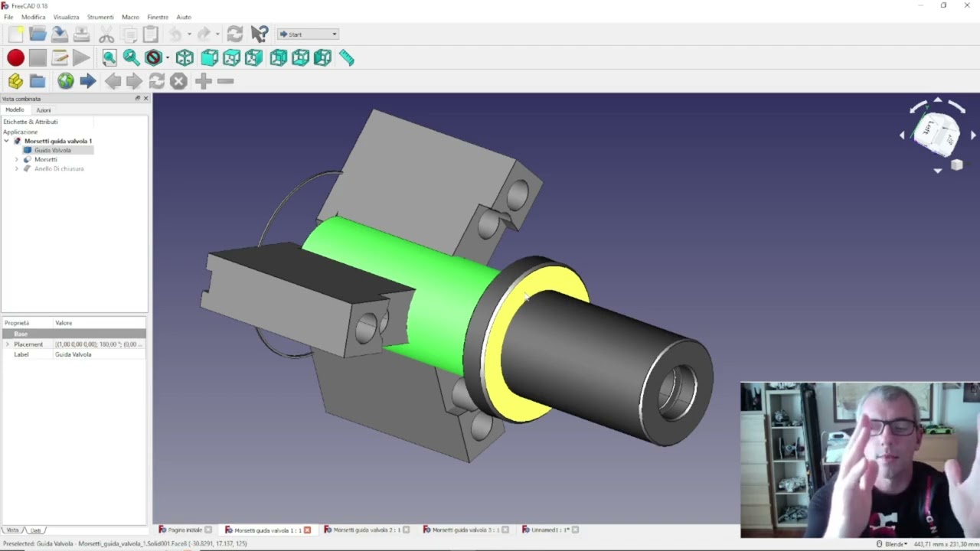Expand the Morsetti tree item
The width and height of the screenshot is (980, 551).
[17, 159]
